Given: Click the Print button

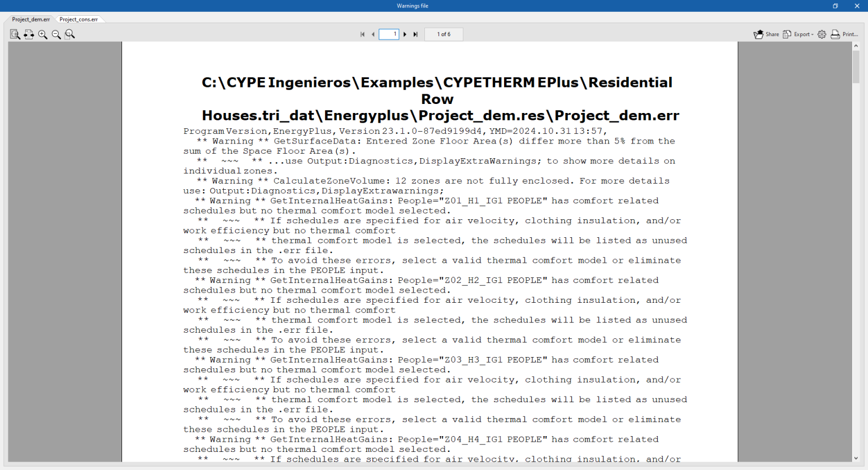Looking at the screenshot, I should [844, 34].
